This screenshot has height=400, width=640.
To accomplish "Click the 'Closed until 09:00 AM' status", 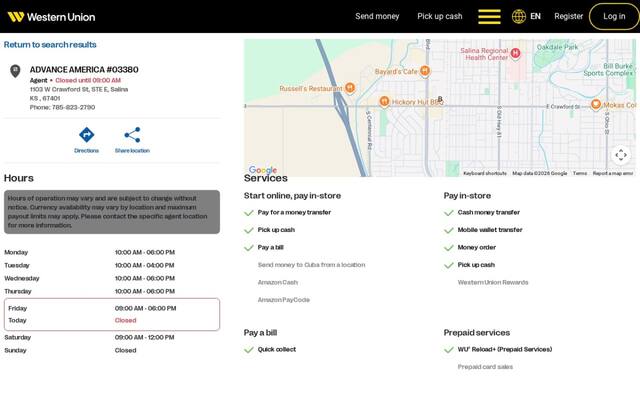I will (x=88, y=80).
